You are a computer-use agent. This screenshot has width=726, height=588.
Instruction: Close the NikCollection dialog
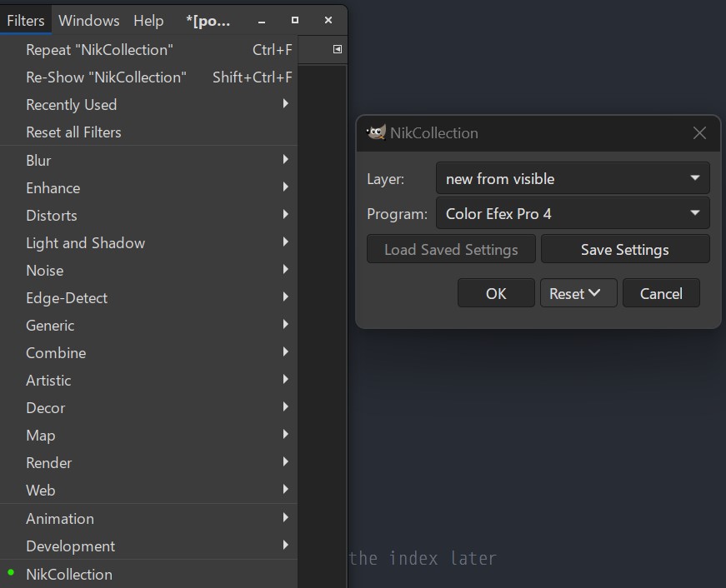pyautogui.click(x=699, y=133)
